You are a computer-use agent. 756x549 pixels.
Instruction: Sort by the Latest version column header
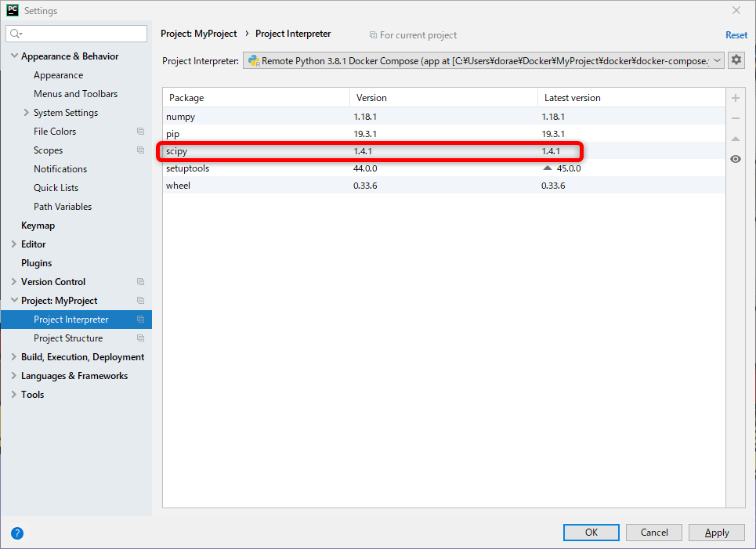(x=631, y=98)
